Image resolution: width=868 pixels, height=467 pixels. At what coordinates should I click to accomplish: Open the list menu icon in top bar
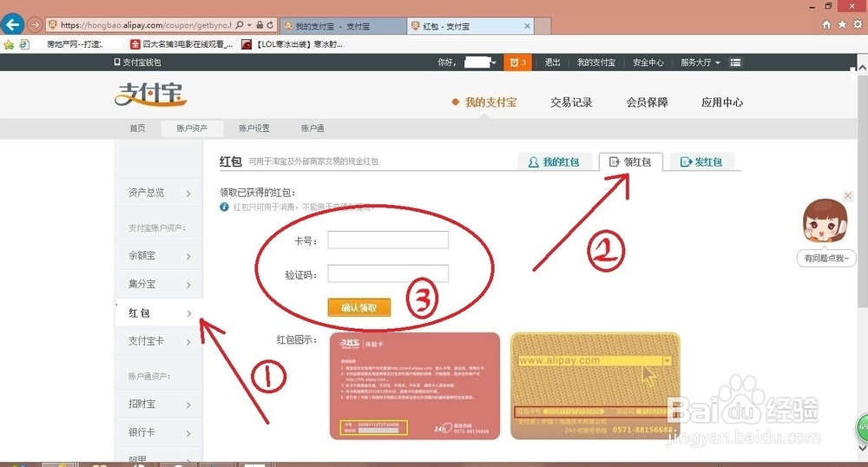735,62
